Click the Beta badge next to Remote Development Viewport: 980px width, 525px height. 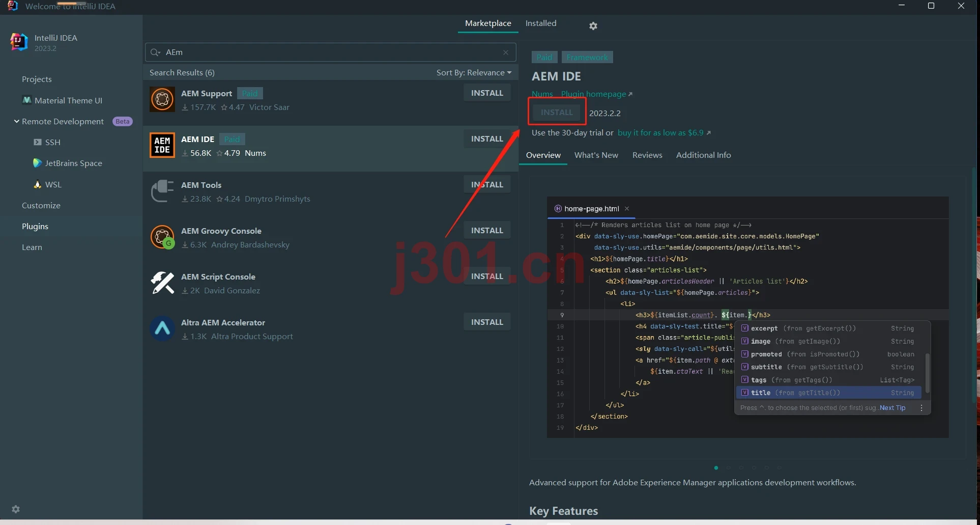[x=122, y=121]
